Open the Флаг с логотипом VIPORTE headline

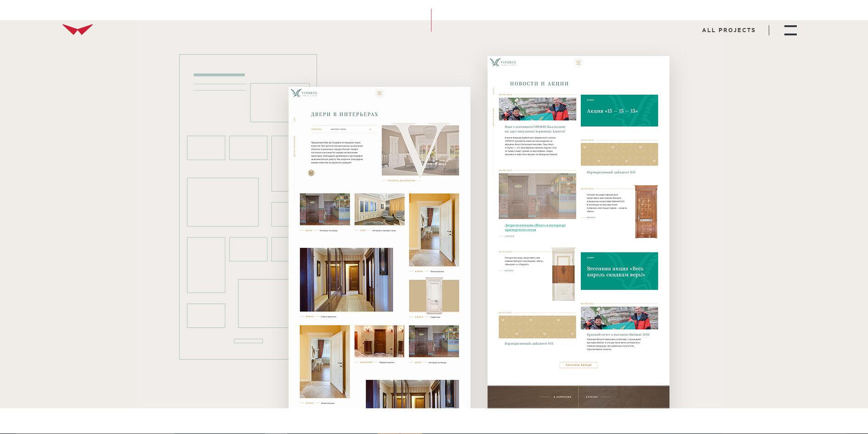(535, 129)
